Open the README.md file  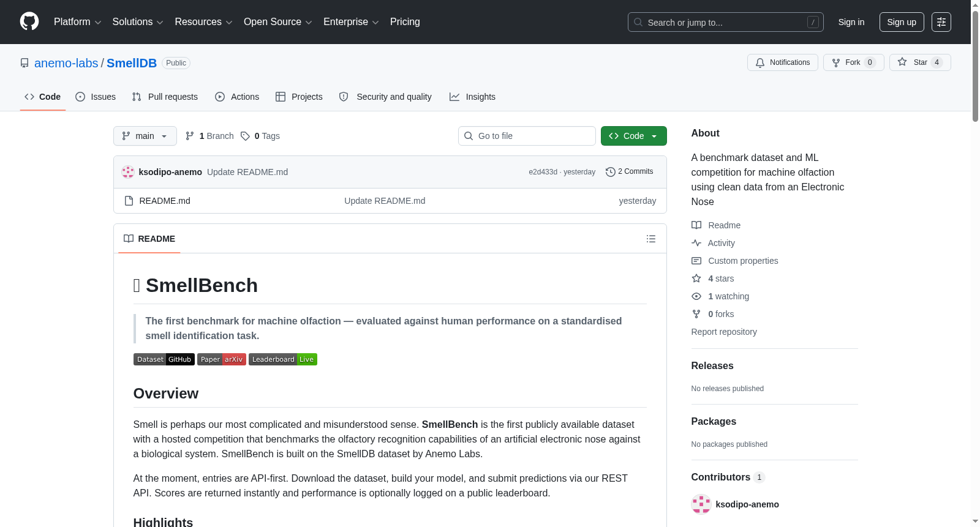click(x=165, y=201)
